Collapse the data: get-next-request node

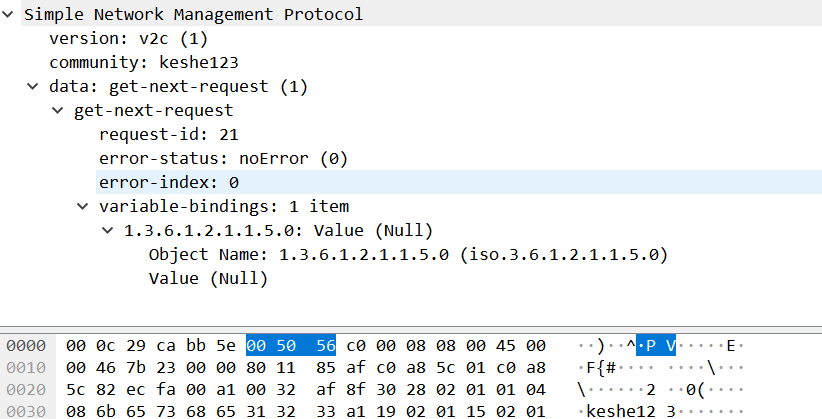pyautogui.click(x=35, y=87)
